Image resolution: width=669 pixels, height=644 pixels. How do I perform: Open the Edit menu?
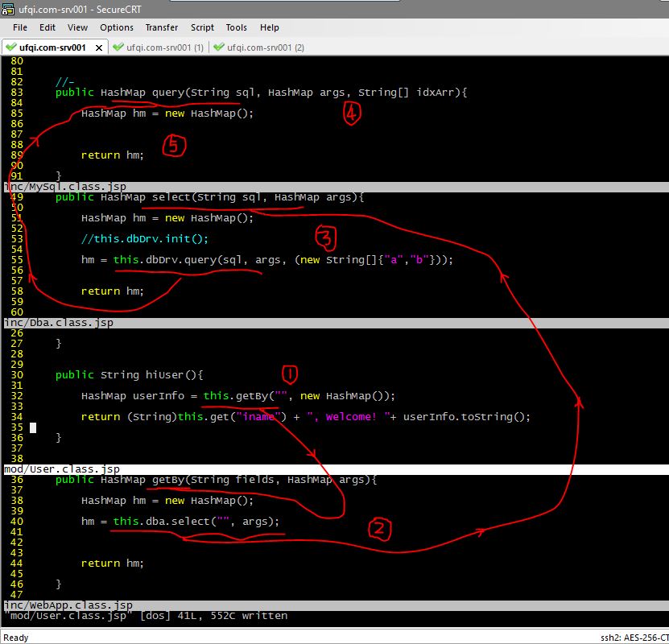(47, 27)
